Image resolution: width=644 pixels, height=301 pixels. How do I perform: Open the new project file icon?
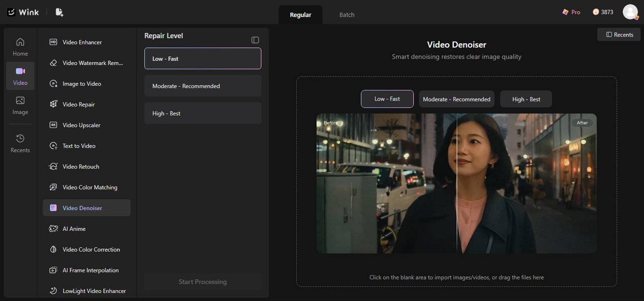coord(59,12)
